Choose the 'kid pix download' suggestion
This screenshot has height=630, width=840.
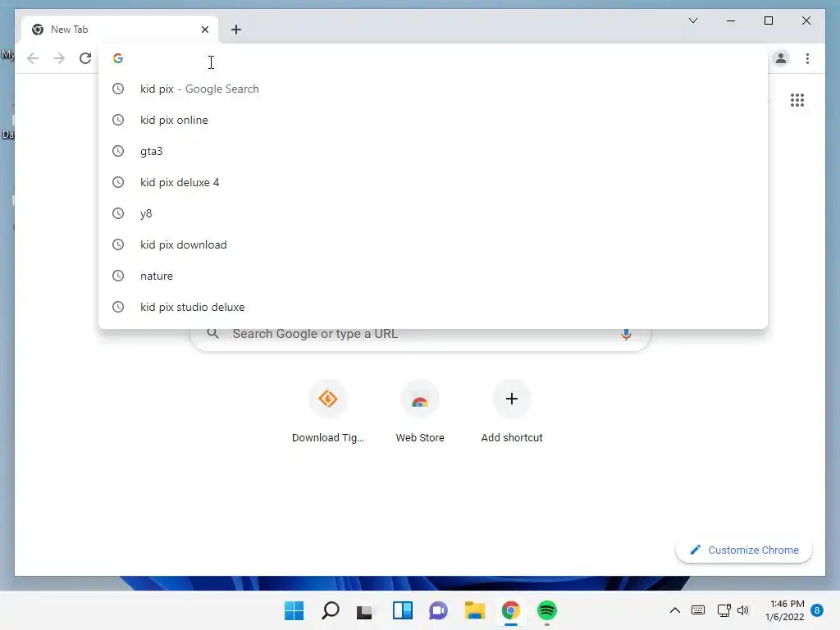tap(433, 244)
